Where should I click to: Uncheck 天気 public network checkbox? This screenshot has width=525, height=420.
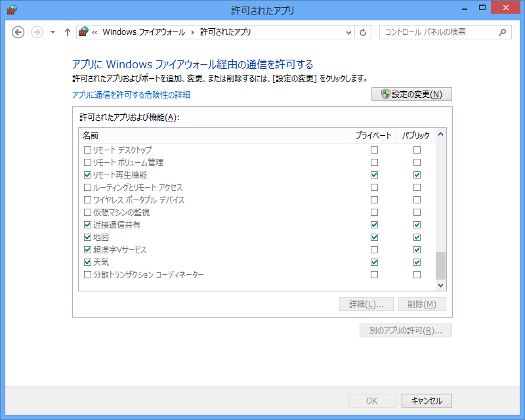[x=417, y=262]
